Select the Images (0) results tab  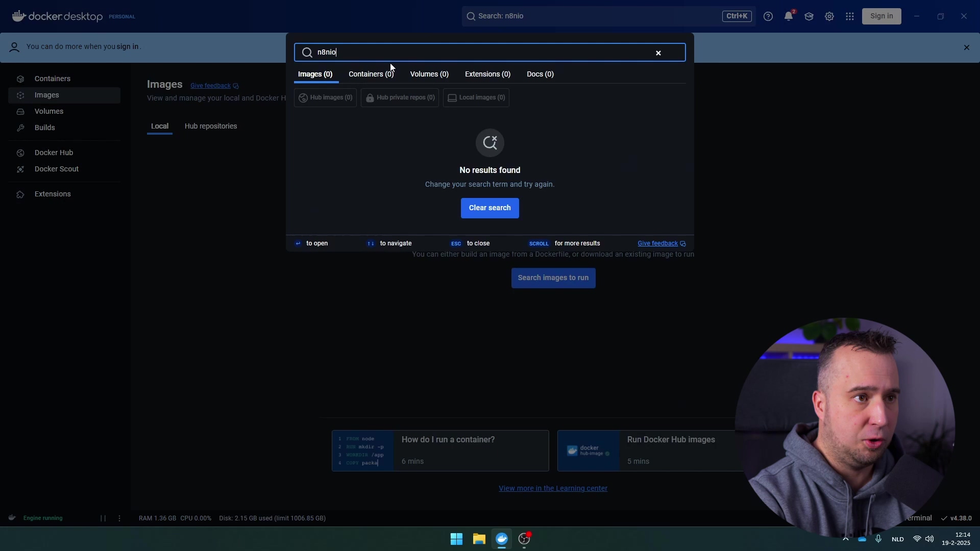(x=315, y=74)
